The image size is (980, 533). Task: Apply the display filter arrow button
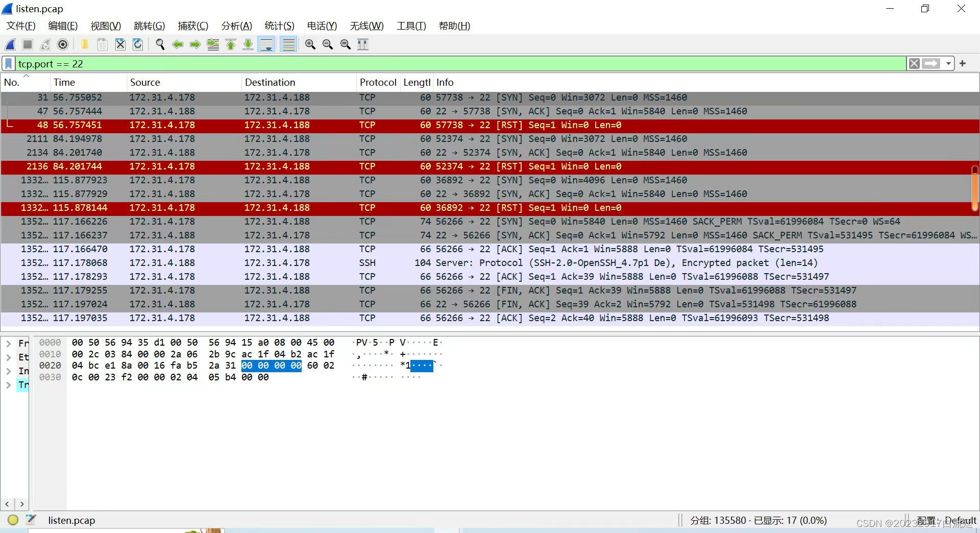(x=931, y=64)
